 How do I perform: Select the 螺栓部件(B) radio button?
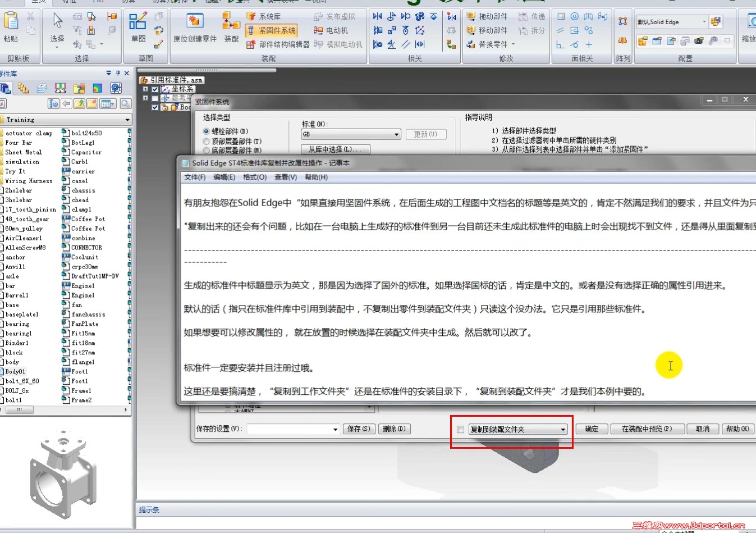(x=206, y=131)
